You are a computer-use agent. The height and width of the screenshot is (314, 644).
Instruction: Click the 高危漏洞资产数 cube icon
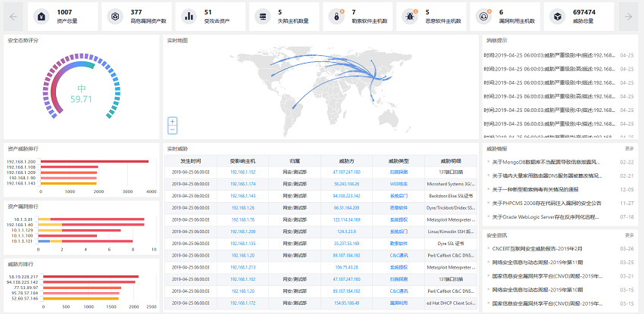(x=115, y=17)
